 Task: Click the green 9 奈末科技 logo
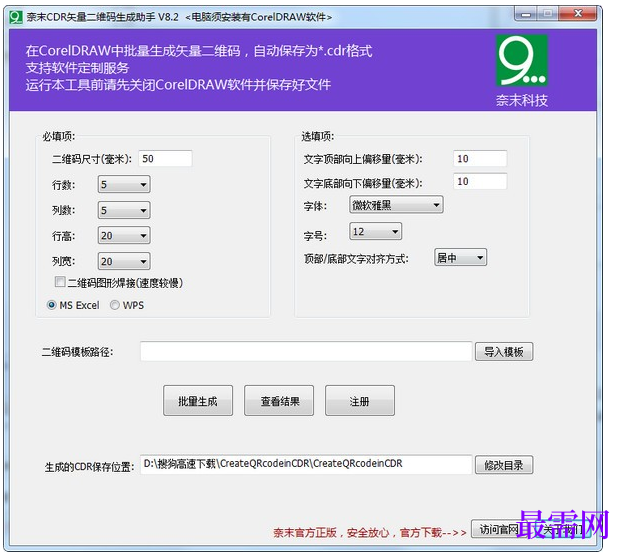click(x=522, y=60)
